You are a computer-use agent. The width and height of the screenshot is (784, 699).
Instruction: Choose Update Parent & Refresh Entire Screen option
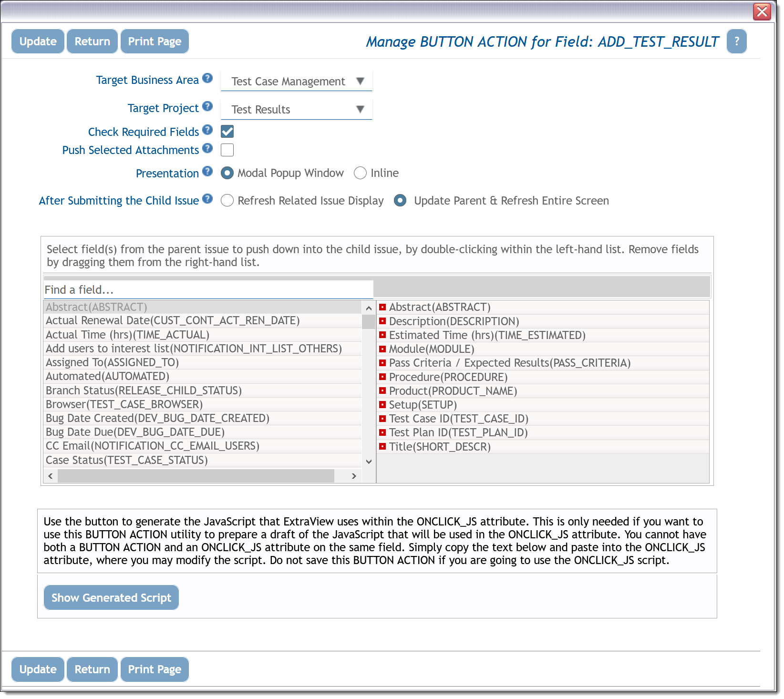(x=400, y=201)
